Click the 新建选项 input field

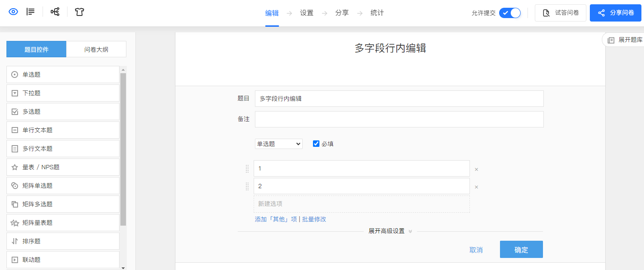tap(362, 204)
